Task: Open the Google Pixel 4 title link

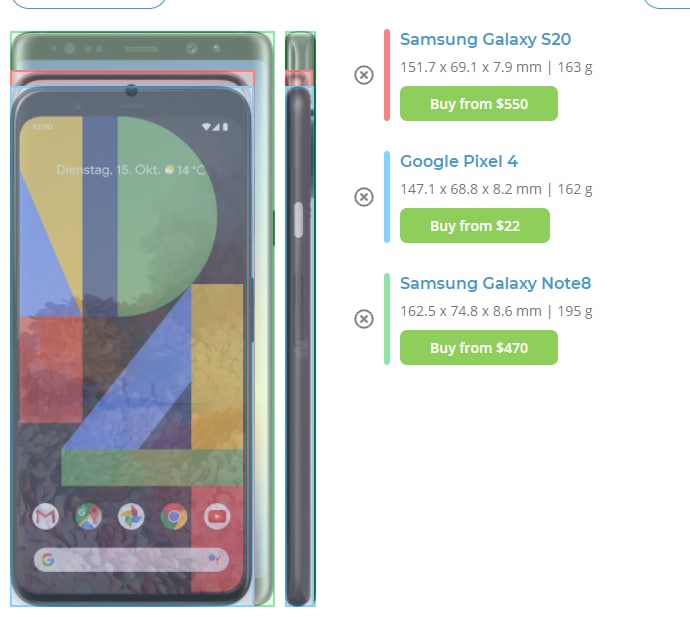Action: [x=459, y=161]
